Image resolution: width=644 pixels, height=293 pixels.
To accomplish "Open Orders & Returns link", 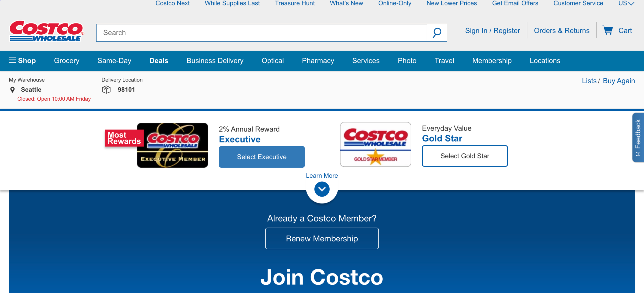I will [561, 31].
